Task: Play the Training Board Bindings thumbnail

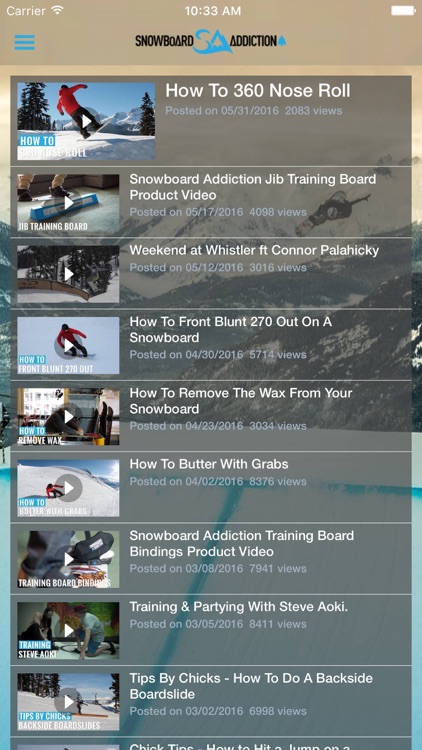Action: click(x=68, y=559)
